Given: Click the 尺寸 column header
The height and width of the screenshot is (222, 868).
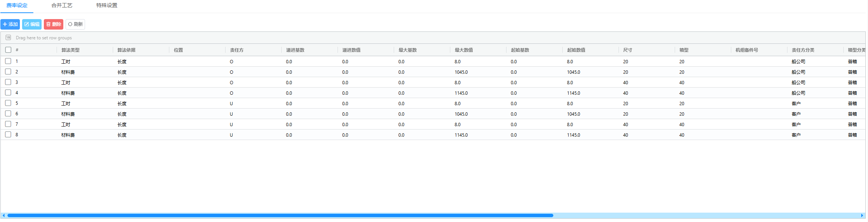Looking at the screenshot, I should pos(627,50).
